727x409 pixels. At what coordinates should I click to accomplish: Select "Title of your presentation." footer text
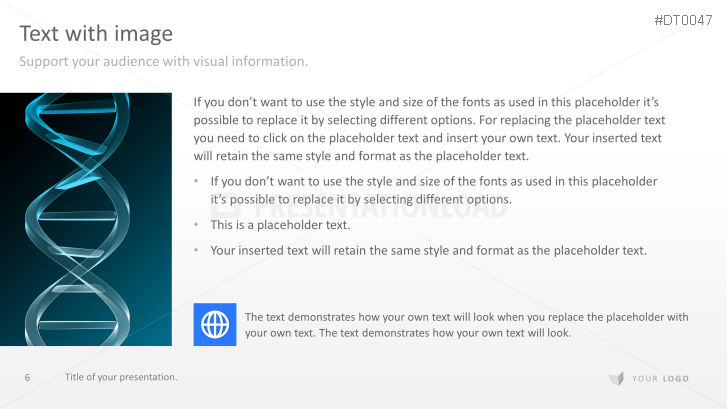pyautogui.click(x=121, y=377)
